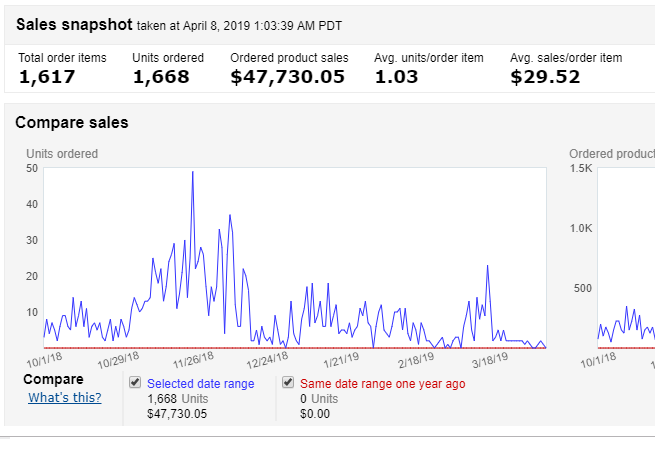655x450 pixels.
Task: Uncheck the Selected date range checkbox
Action: [135, 382]
